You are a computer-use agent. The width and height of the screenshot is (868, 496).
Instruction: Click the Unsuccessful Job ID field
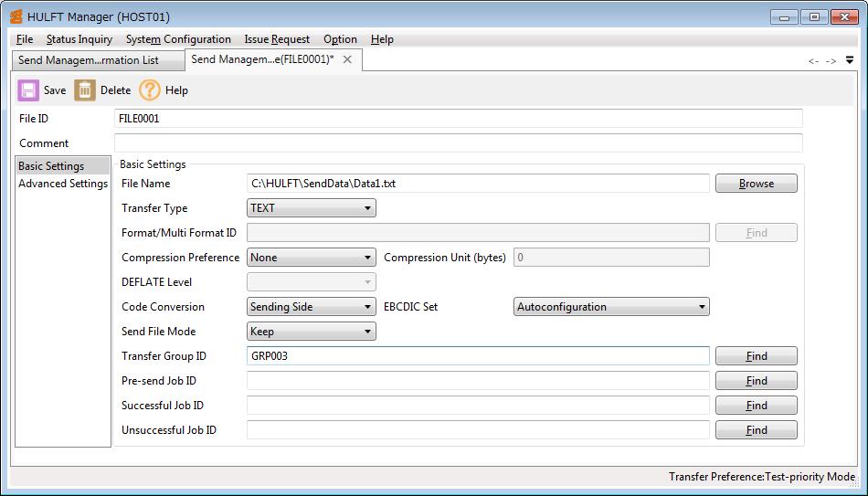click(478, 430)
